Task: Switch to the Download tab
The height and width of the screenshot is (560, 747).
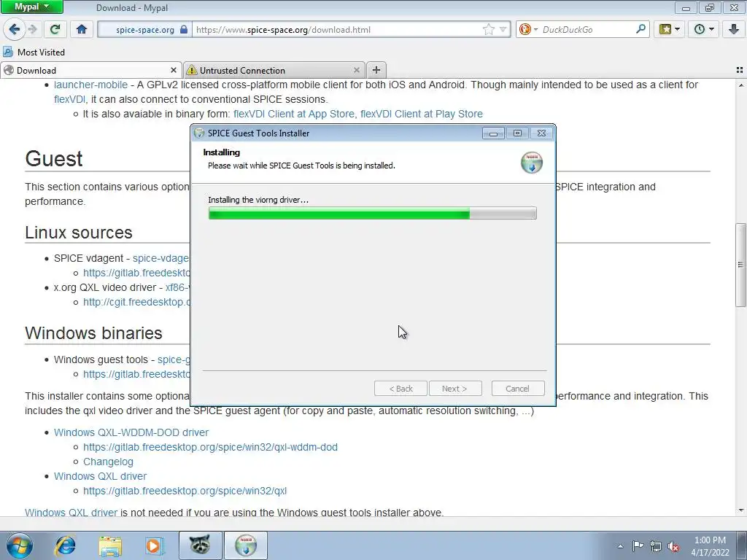Action: click(x=90, y=70)
